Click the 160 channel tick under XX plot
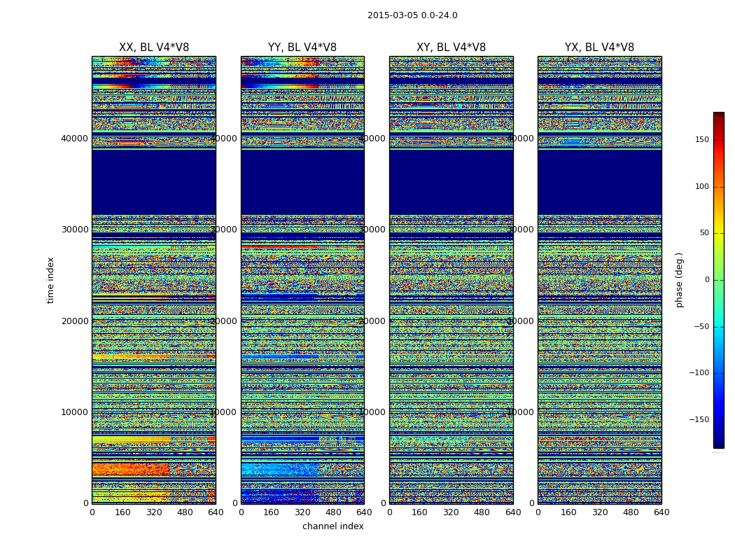Viewport: 735px width, 560px height. 122,512
